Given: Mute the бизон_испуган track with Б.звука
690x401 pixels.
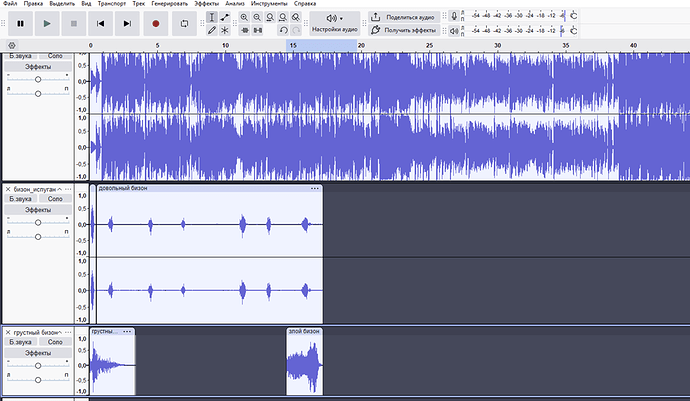Looking at the screenshot, I should point(20,199).
